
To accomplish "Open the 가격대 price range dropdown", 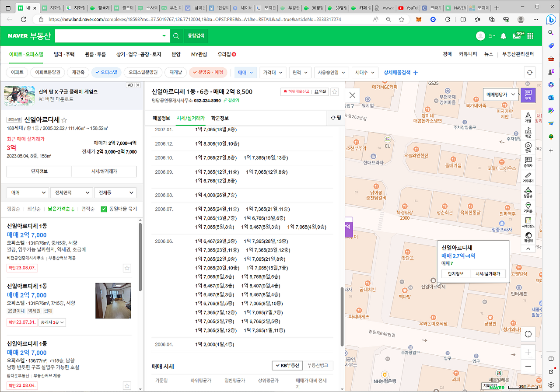I will tap(273, 73).
